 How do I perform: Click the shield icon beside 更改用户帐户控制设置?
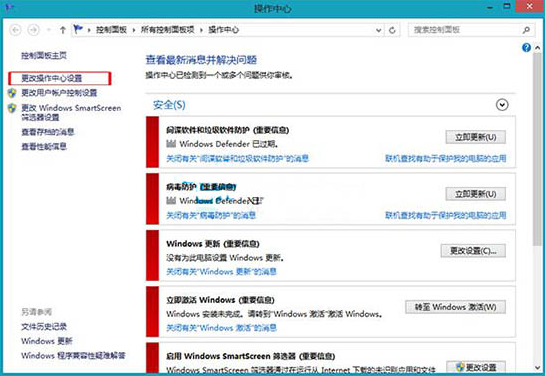[12, 93]
